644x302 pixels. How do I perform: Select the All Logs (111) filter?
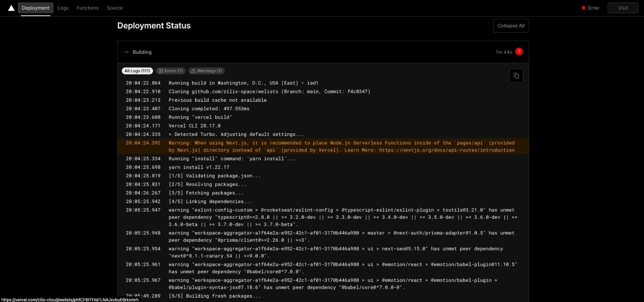(x=137, y=71)
